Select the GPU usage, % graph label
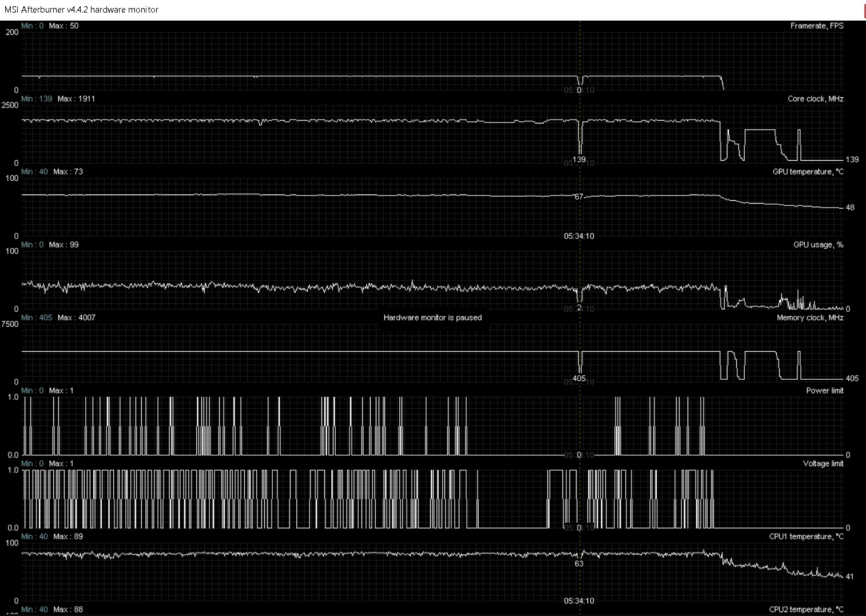Screen dimensions: 866x616 tap(818, 245)
